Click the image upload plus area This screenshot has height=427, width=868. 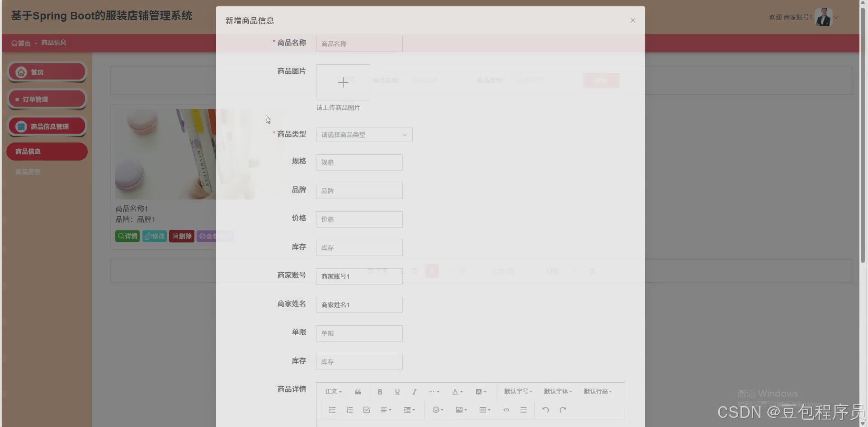point(343,82)
